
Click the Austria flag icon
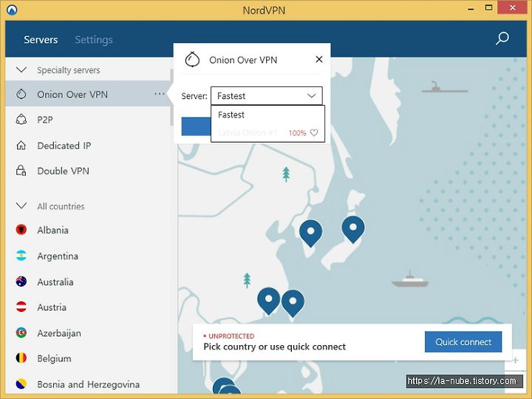[x=21, y=307]
